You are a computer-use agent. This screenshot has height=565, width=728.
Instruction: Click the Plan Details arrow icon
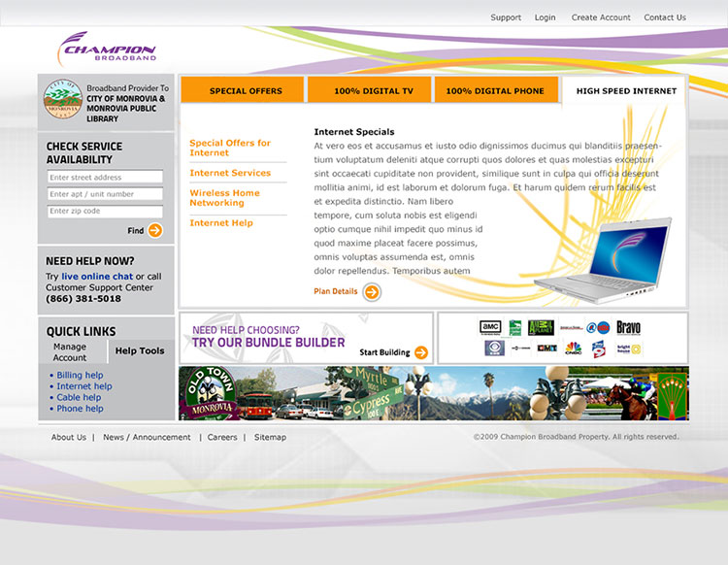[372, 292]
